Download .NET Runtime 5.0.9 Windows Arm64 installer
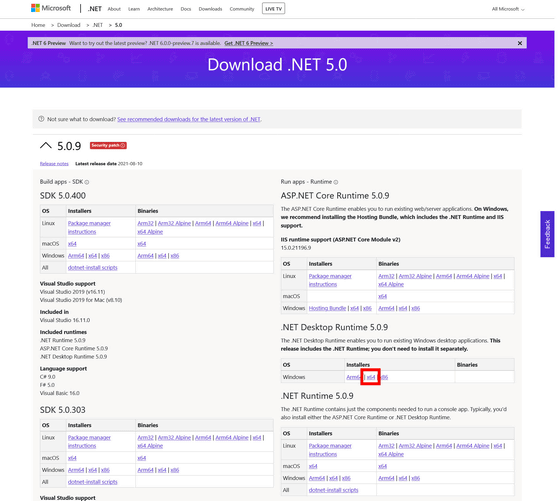 [x=317, y=478]
